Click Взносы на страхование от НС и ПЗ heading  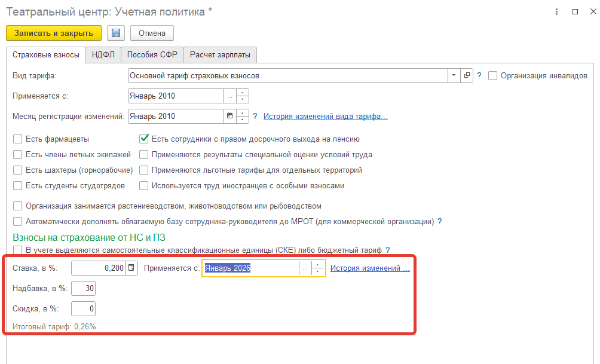pyautogui.click(x=89, y=237)
